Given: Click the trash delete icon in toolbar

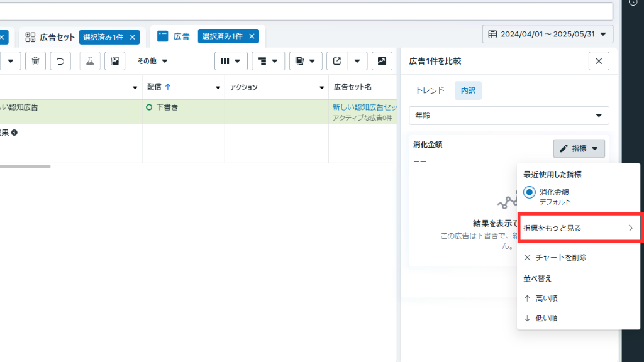Looking at the screenshot, I should [35, 61].
